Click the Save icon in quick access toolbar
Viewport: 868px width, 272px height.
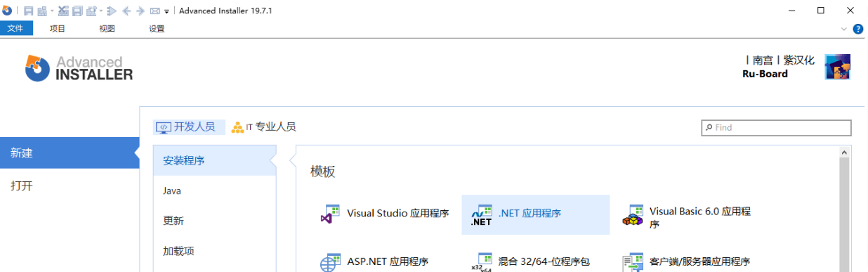click(x=29, y=11)
